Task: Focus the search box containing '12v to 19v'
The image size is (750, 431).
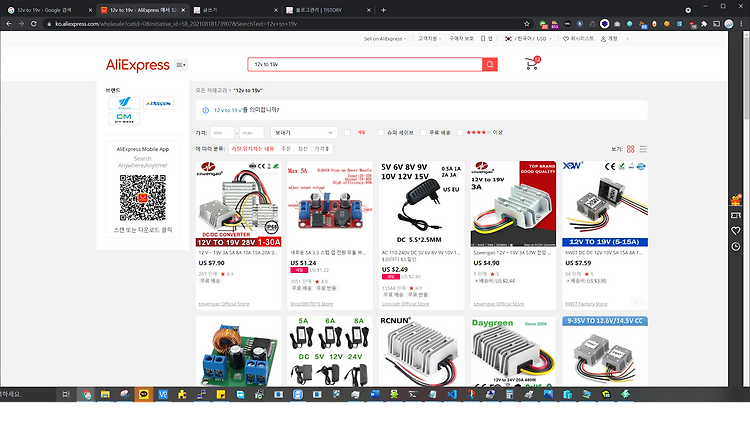Action: pos(365,64)
